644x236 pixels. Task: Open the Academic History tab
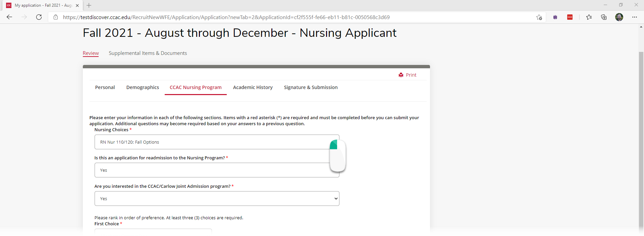tap(253, 87)
